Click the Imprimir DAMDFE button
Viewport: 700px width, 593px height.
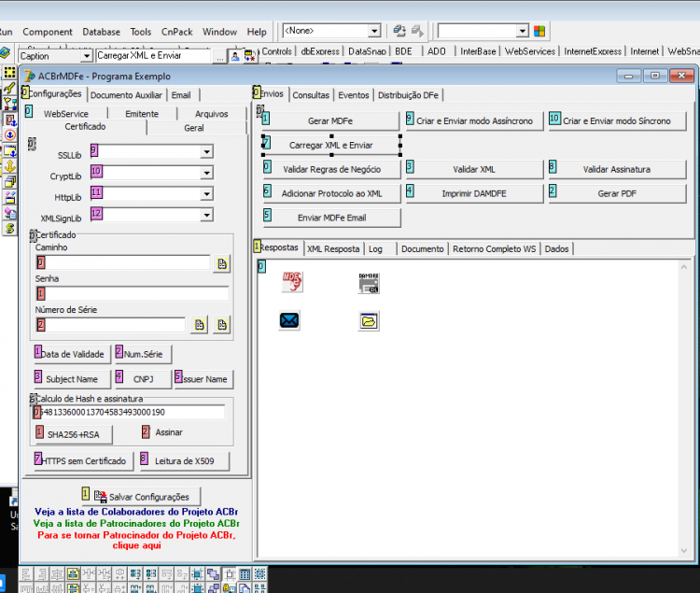474,193
